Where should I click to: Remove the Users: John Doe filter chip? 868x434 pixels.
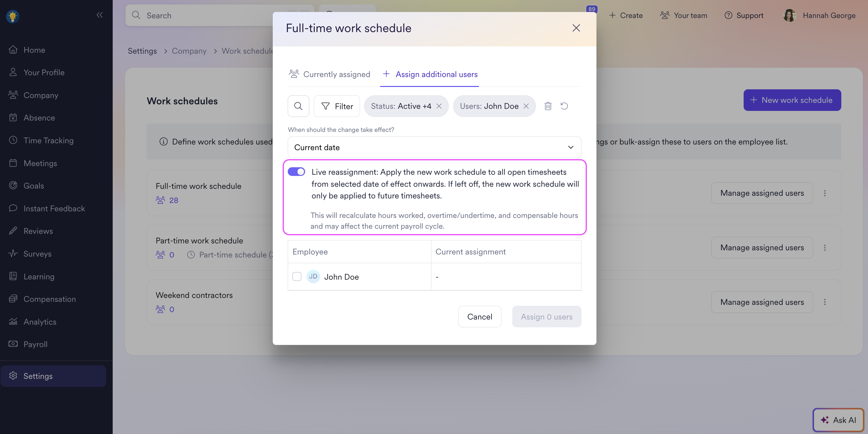pyautogui.click(x=526, y=106)
